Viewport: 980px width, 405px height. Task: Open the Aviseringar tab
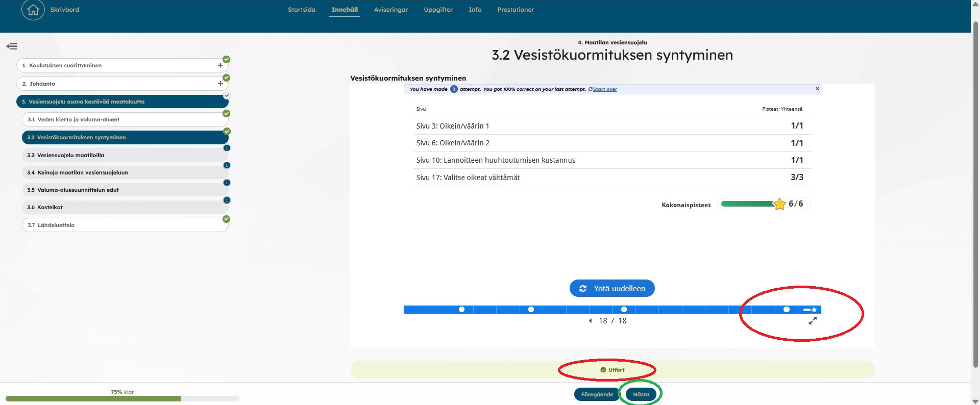click(x=390, y=10)
